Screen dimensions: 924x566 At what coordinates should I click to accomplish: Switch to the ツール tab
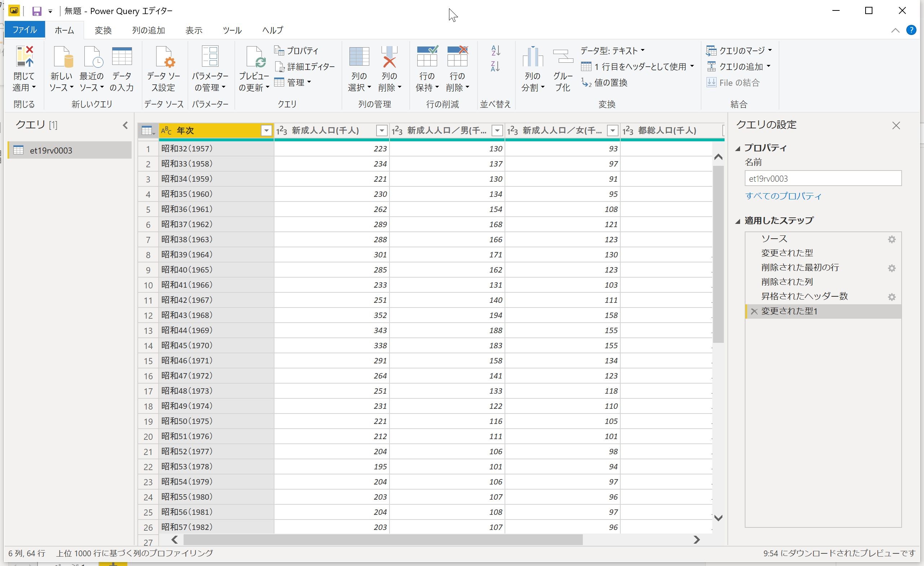[x=232, y=30]
